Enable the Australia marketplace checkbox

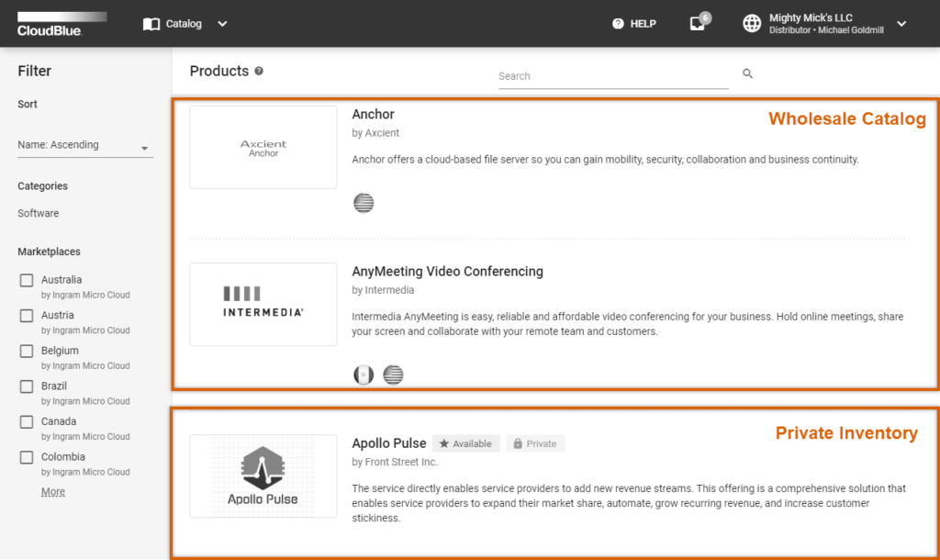pyautogui.click(x=27, y=280)
